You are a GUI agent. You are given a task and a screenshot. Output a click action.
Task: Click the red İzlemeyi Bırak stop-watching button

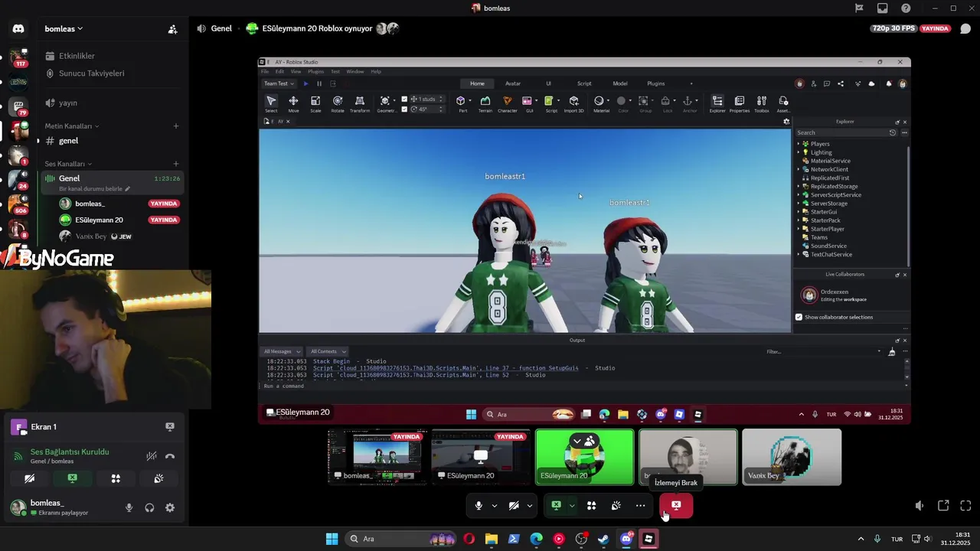coord(676,506)
